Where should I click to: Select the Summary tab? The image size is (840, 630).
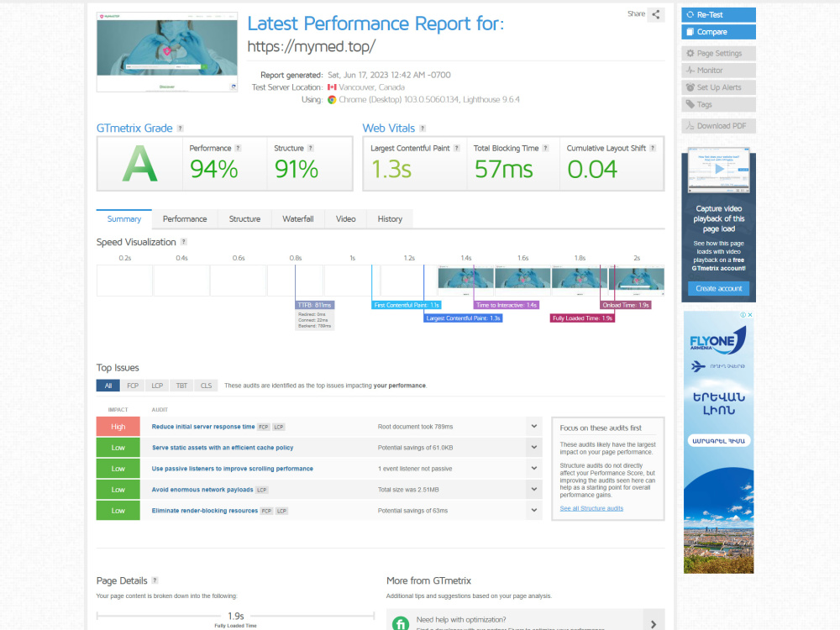(123, 219)
